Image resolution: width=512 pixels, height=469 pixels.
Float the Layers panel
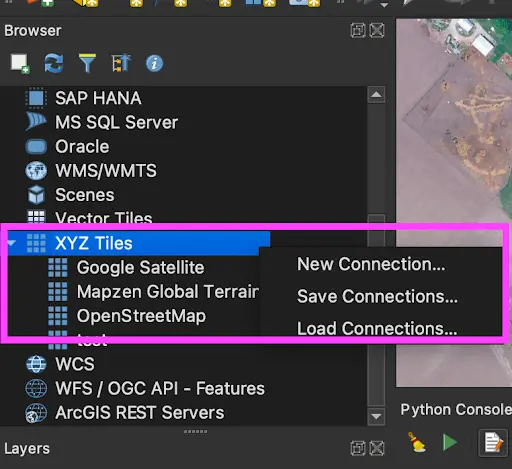click(358, 448)
